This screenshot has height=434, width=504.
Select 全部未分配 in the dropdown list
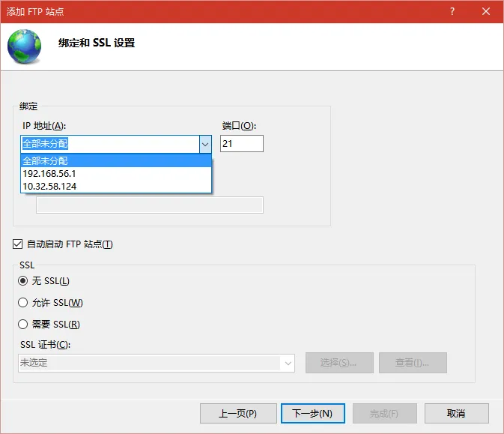tap(116, 160)
